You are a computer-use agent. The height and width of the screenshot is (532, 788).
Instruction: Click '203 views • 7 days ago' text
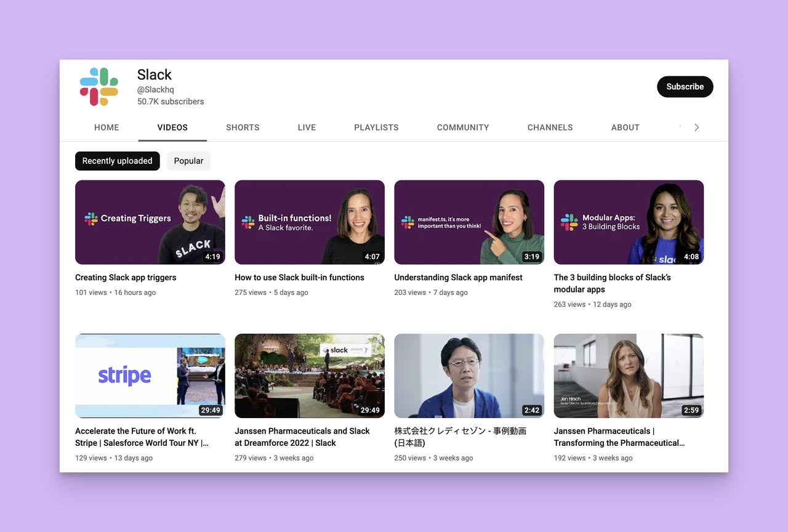431,292
